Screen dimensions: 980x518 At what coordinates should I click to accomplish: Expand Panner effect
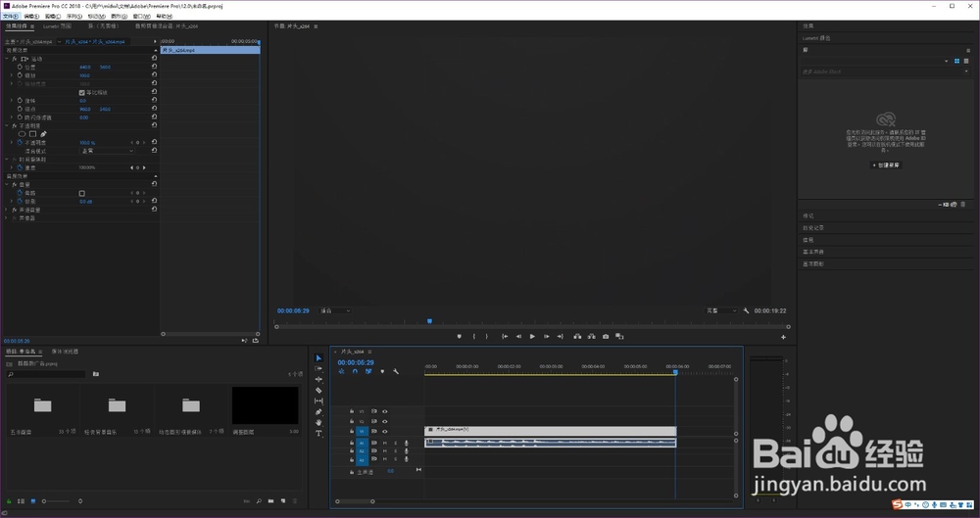click(7, 218)
